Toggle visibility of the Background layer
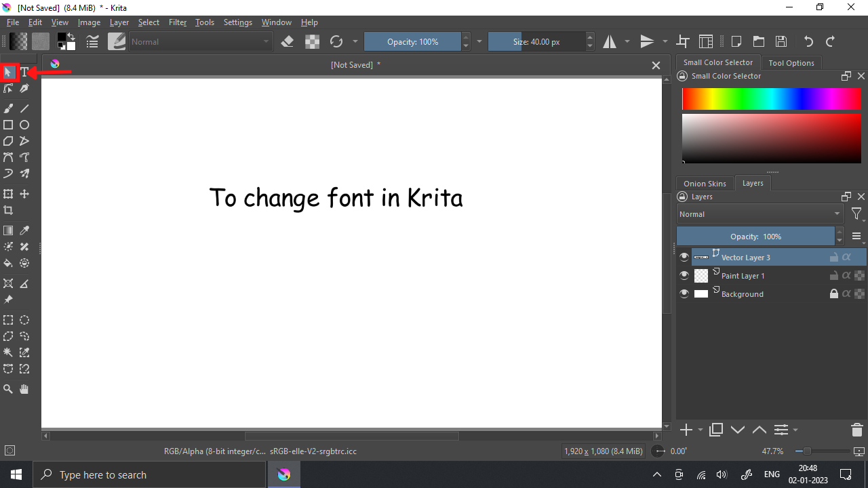868x488 pixels. tap(684, 293)
